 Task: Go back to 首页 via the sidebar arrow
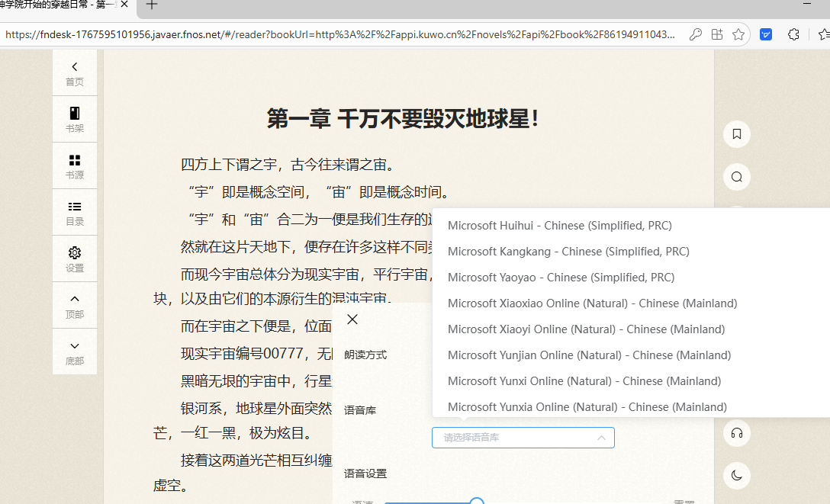click(75, 73)
